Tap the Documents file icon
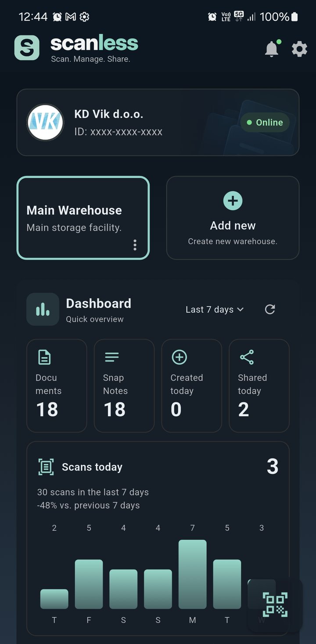 (44, 357)
